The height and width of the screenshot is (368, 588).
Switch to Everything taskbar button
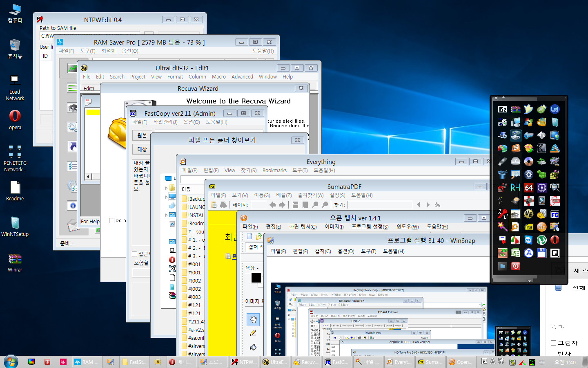click(399, 362)
